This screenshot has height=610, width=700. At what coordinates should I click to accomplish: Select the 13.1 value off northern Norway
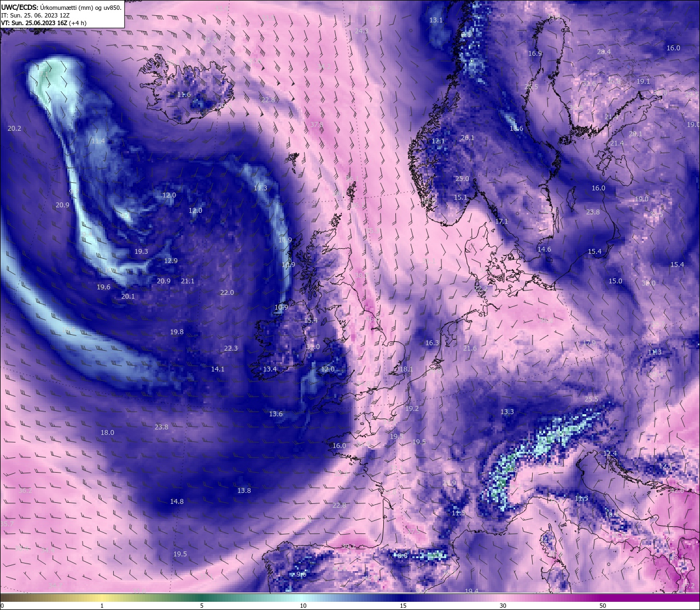(436, 20)
